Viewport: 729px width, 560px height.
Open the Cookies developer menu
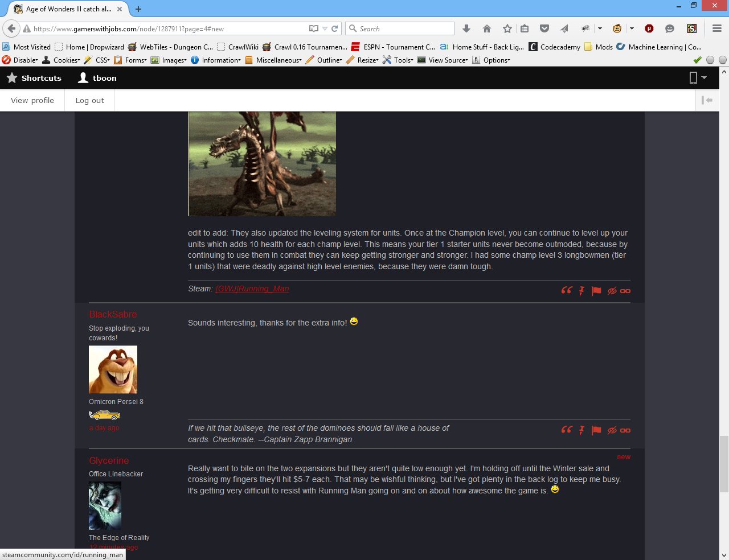coord(62,60)
